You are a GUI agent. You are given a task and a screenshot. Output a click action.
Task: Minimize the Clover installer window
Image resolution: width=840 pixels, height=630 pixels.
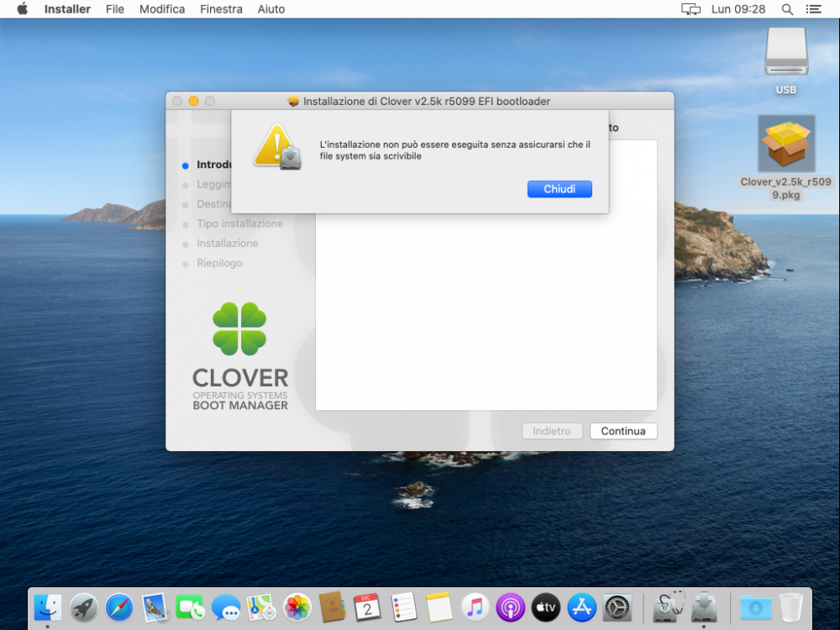pyautogui.click(x=194, y=101)
